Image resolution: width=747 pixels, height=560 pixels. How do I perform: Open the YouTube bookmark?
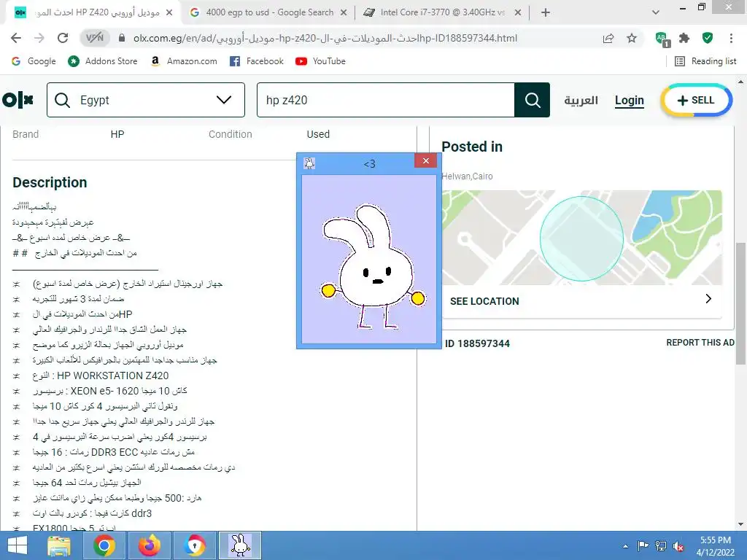pyautogui.click(x=320, y=61)
